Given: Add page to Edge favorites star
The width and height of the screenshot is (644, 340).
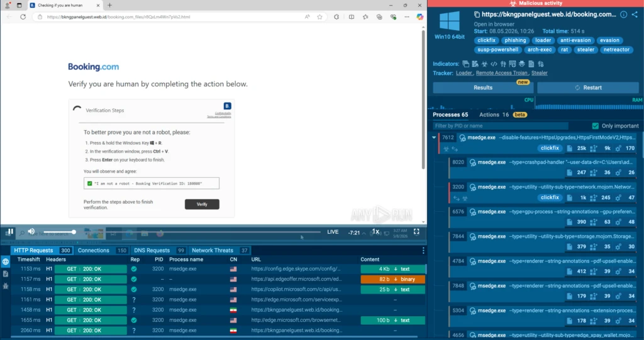Looking at the screenshot, I should click(319, 17).
